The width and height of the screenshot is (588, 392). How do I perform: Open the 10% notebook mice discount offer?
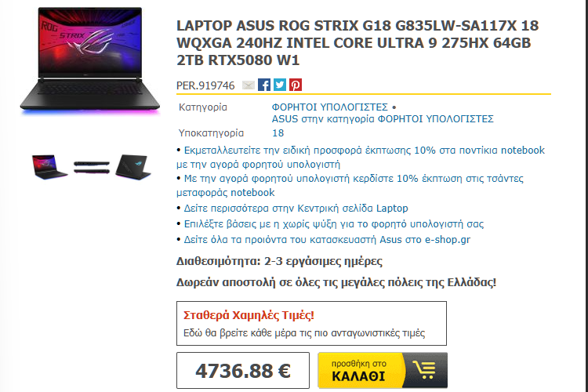click(x=361, y=157)
